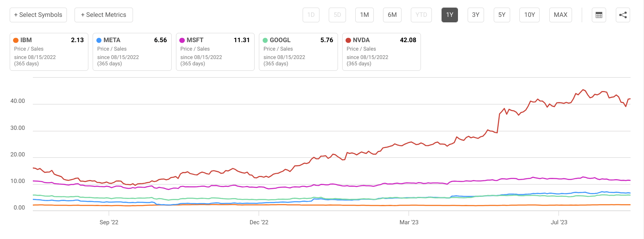Select the IBM legend card
The height and width of the screenshot is (239, 644).
49,52
